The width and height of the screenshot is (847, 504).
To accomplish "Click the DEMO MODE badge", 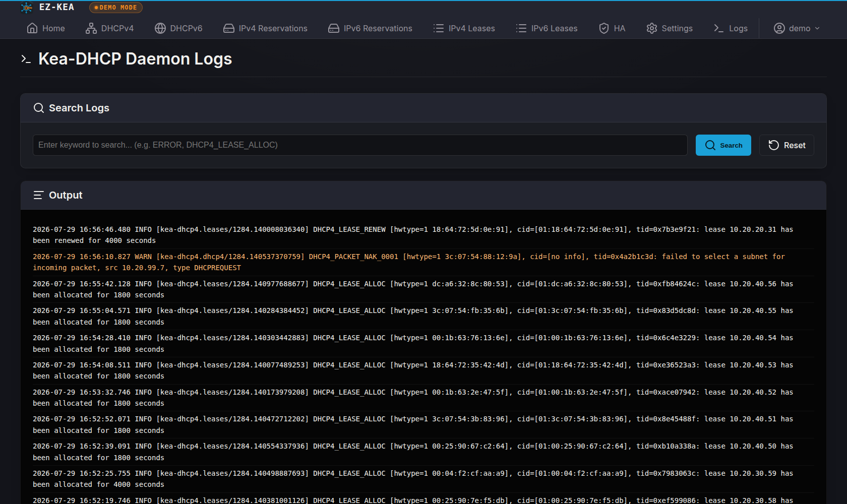I will 116,8.
